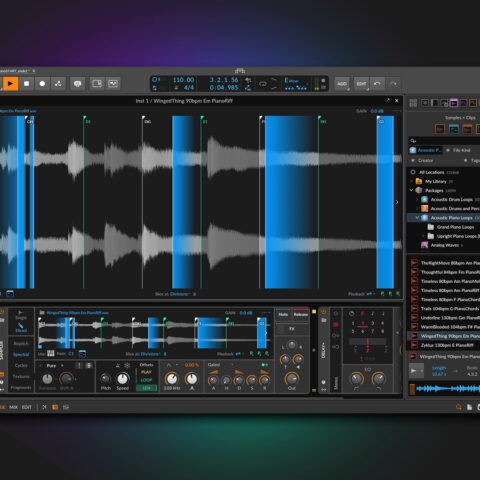Play the sample preview in the browser
480x480 pixels.
pyautogui.click(x=415, y=371)
